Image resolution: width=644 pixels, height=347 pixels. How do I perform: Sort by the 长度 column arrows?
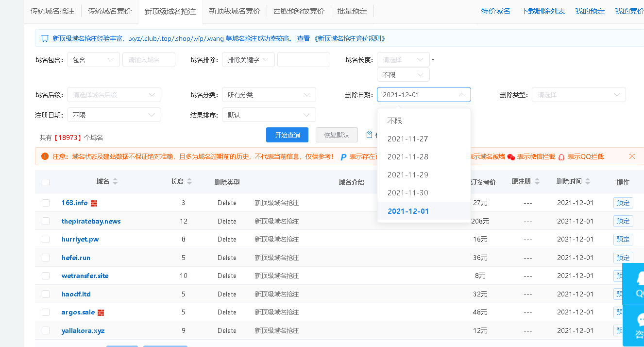189,182
